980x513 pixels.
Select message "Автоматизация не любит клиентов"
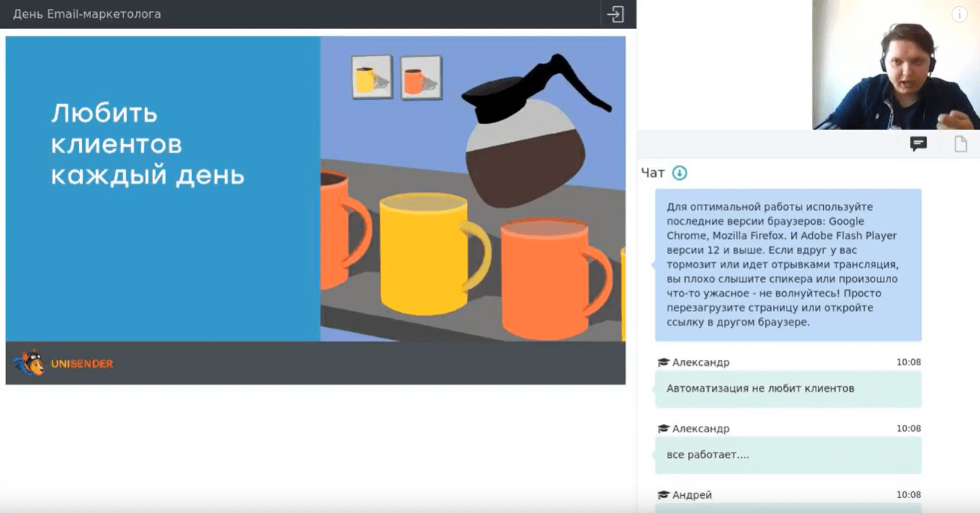click(x=788, y=389)
